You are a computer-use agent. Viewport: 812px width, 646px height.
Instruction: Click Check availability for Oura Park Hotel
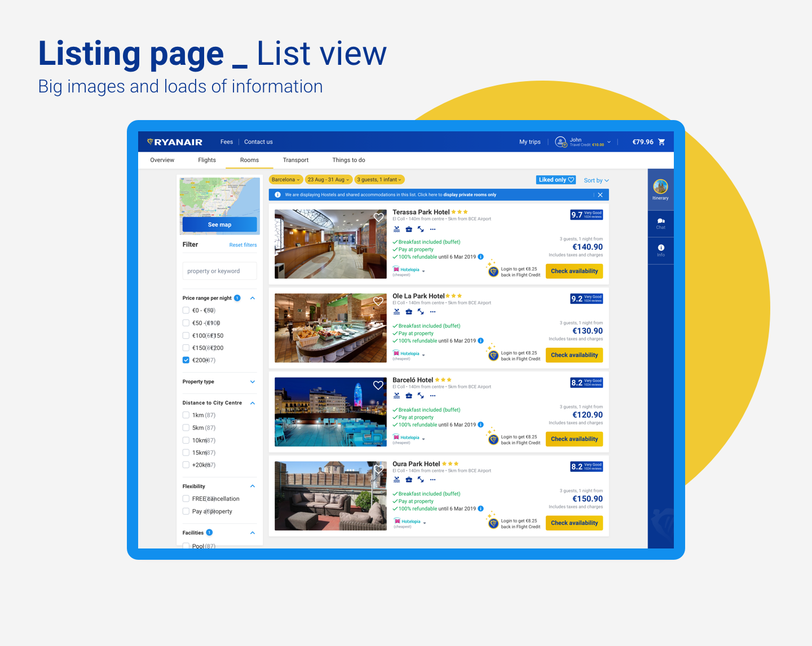(x=574, y=523)
